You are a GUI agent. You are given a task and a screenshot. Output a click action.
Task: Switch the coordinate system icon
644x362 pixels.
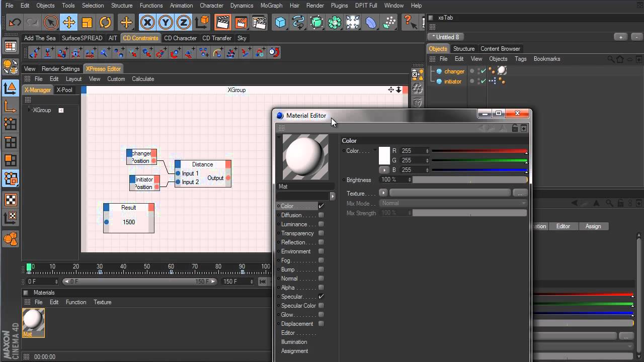tap(202, 22)
